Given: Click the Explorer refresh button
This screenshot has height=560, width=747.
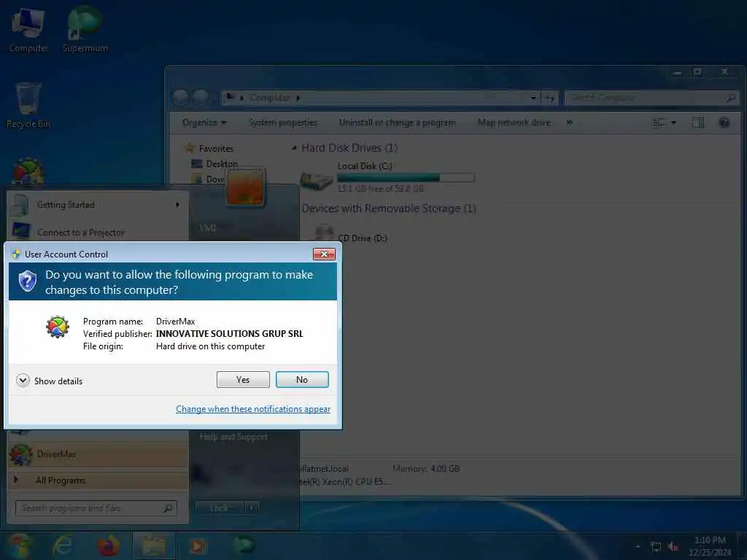Looking at the screenshot, I should point(550,98).
